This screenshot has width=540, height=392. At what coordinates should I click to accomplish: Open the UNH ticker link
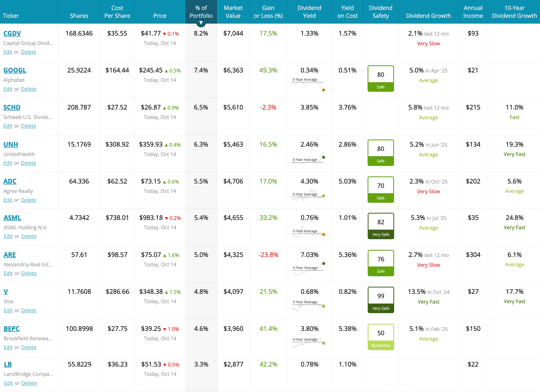click(10, 144)
